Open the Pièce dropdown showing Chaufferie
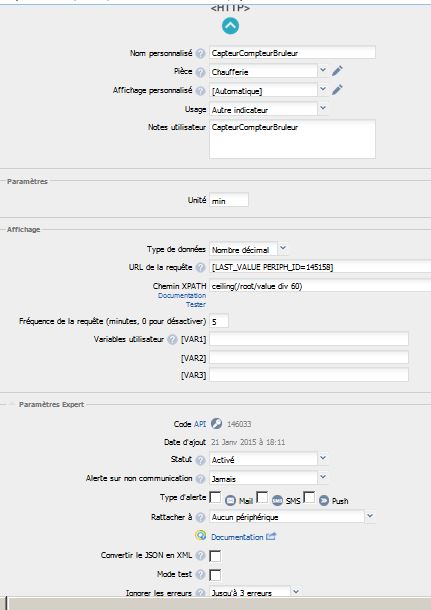The image size is (431, 610). pos(268,71)
